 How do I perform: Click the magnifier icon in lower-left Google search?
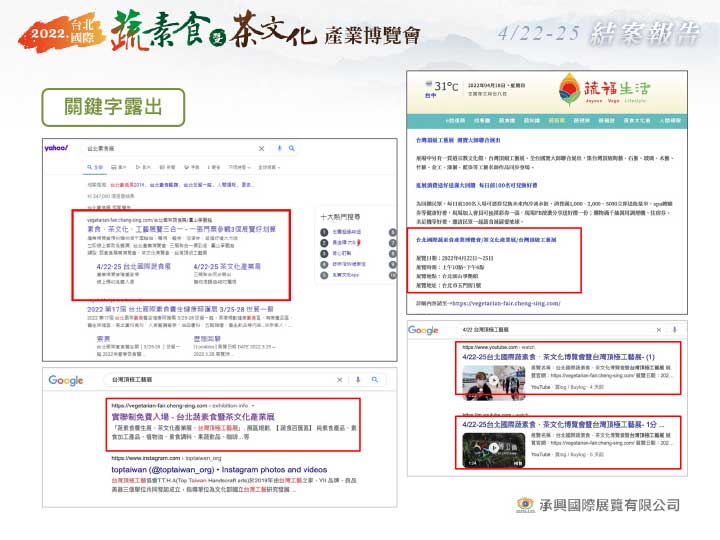click(375, 379)
